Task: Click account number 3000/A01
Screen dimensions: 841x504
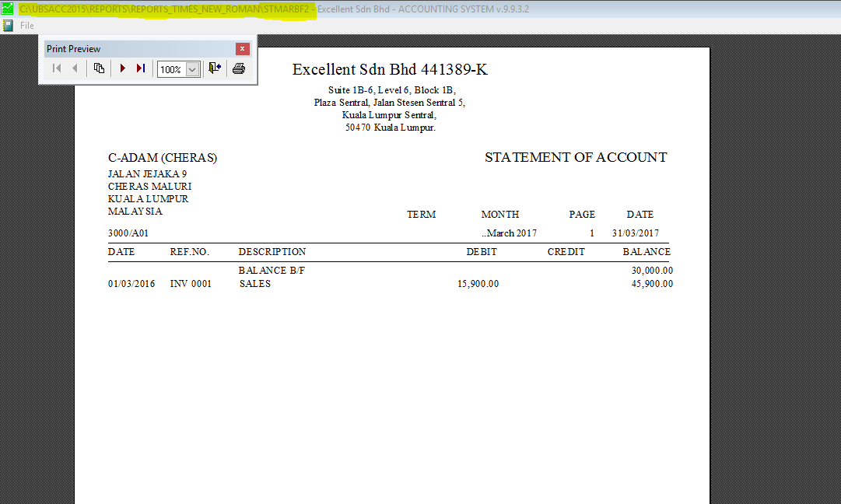Action: click(128, 233)
